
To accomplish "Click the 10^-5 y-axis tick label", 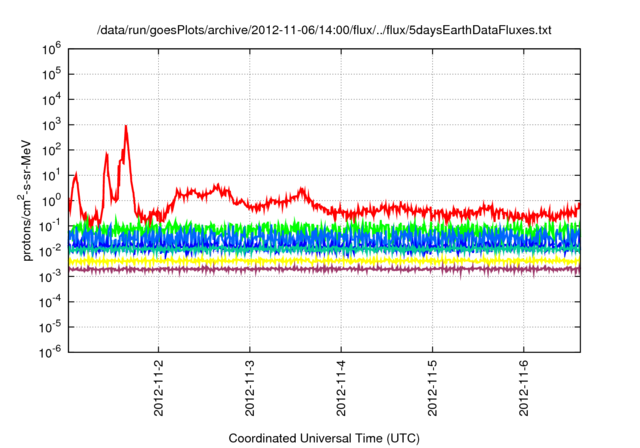I will (50, 328).
